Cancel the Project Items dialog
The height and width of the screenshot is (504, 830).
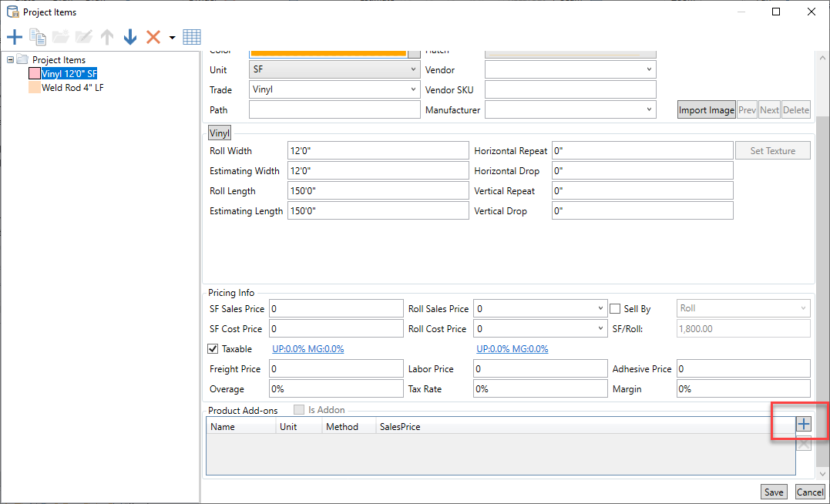810,492
